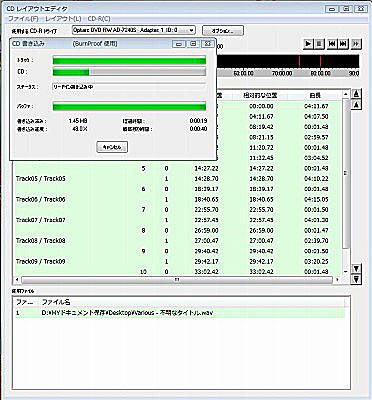The image size is (372, 400).
Task: Click the status field in writing dialog
Action: tap(129, 87)
